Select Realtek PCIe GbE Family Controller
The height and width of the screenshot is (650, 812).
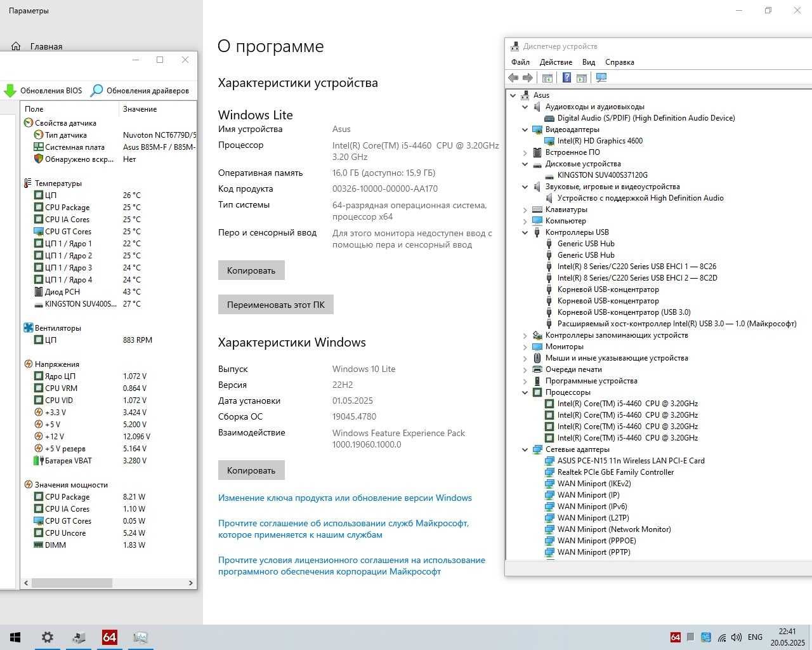[615, 472]
